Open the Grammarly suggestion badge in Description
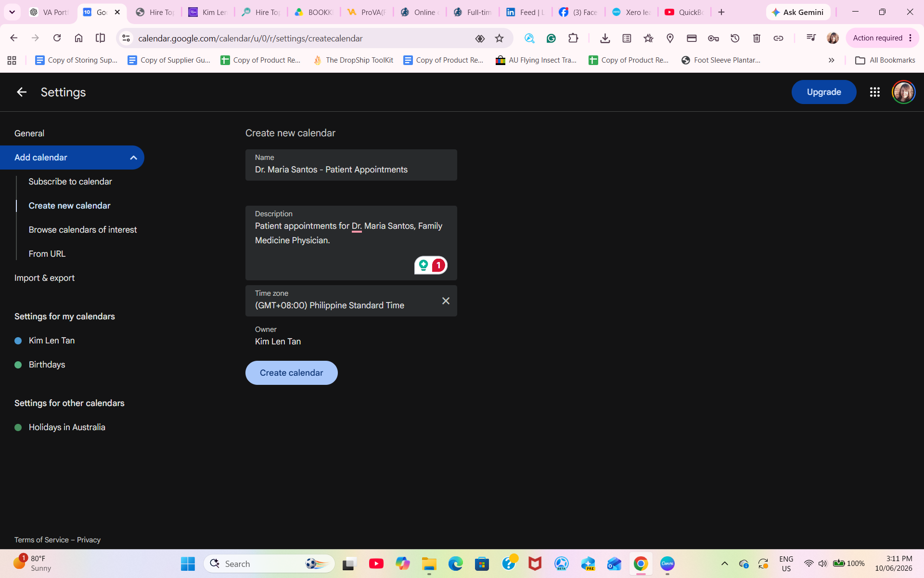The width and height of the screenshot is (924, 578). [x=431, y=265]
